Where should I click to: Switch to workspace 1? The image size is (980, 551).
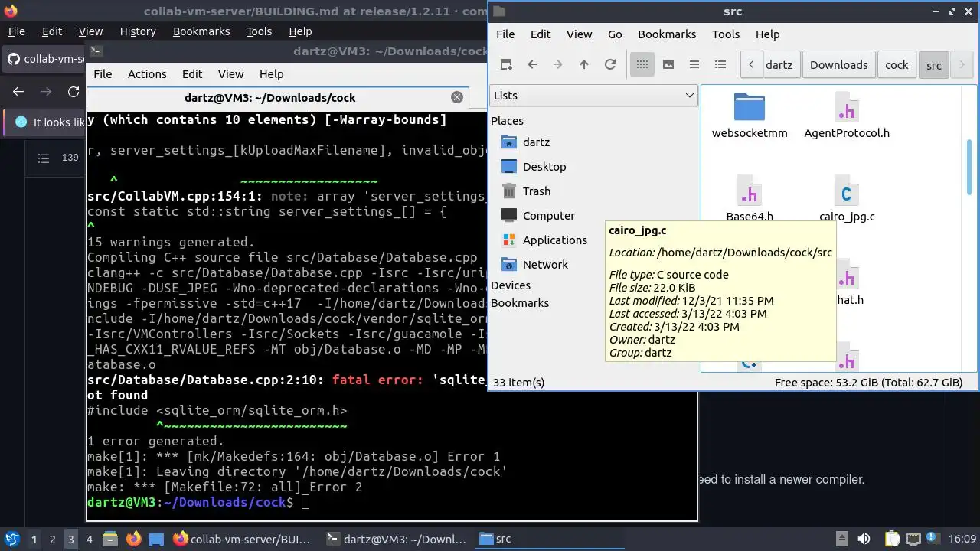[34, 539]
